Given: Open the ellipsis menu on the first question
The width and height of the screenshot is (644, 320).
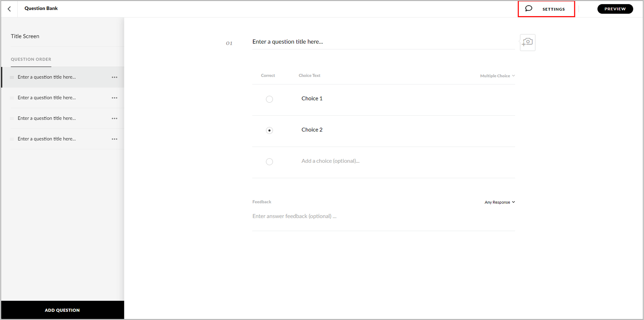Looking at the screenshot, I should (114, 77).
